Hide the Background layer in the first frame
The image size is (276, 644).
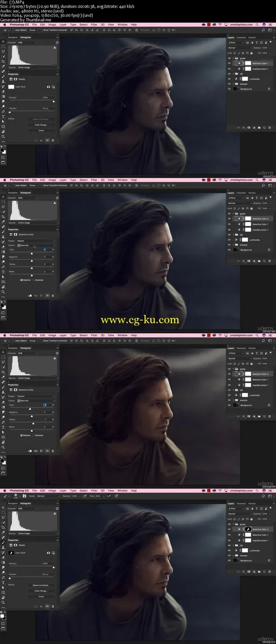(x=229, y=89)
